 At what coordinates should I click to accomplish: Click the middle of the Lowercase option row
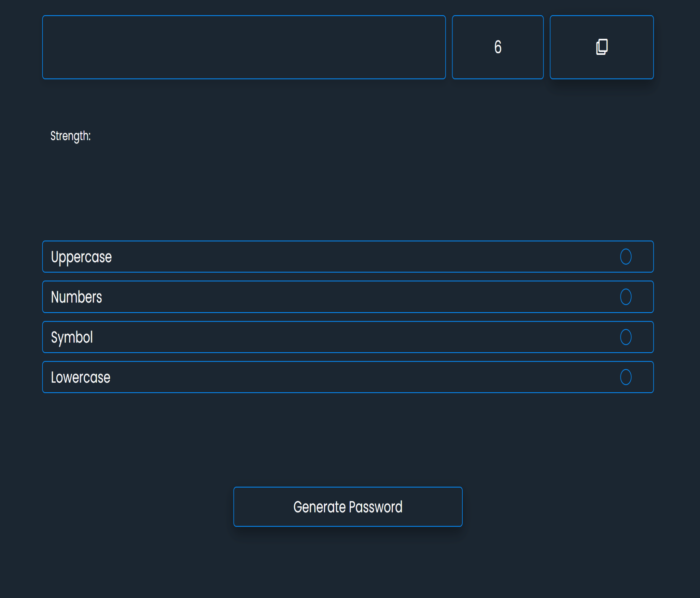(x=348, y=377)
